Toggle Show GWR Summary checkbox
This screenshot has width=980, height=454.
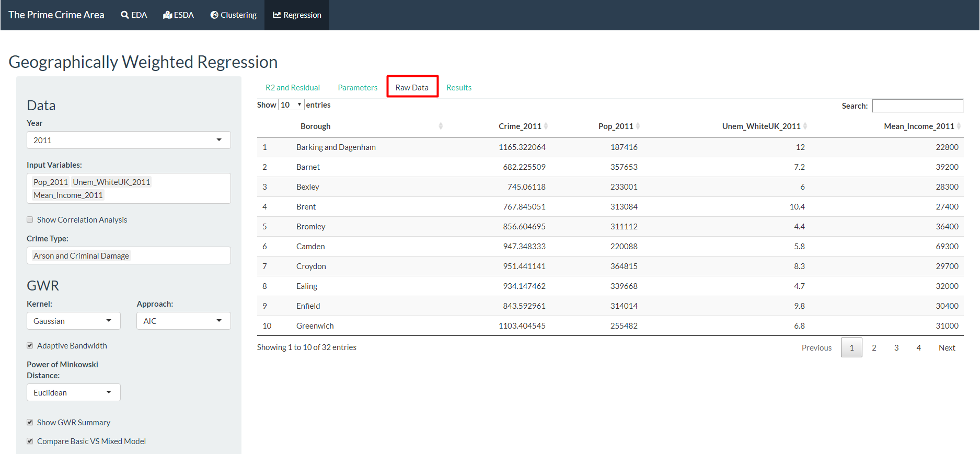[x=30, y=423]
